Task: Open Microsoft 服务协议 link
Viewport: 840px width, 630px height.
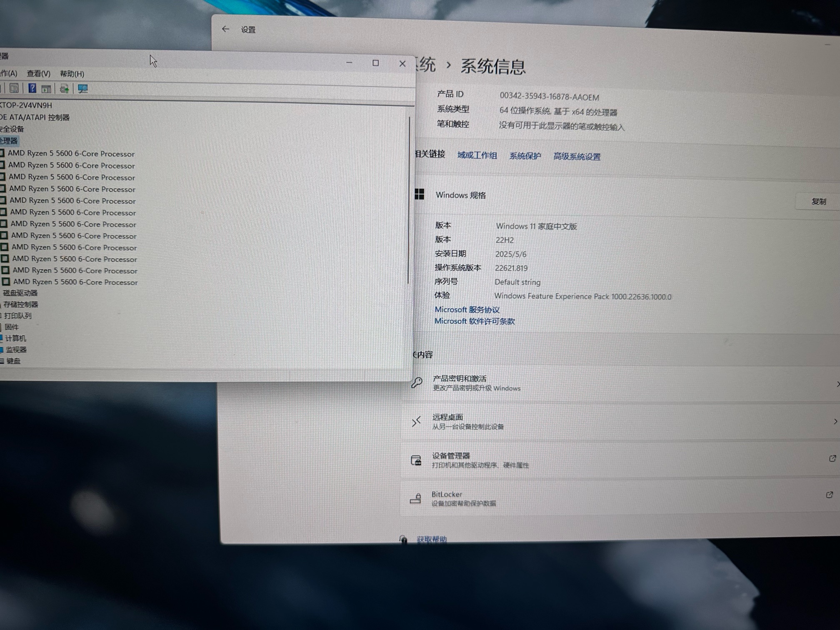Action: (467, 310)
